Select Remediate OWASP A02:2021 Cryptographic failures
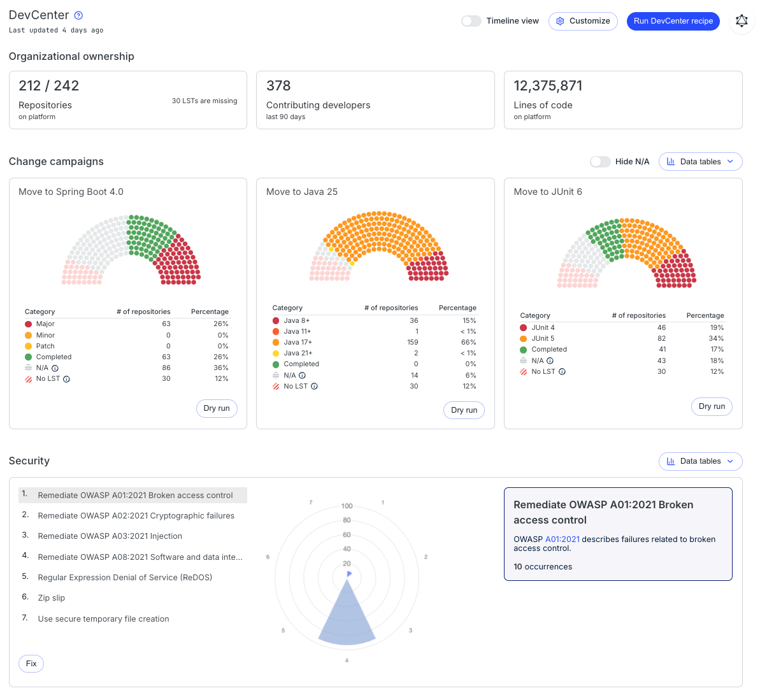Screen dimensions: 760x700 point(133,516)
